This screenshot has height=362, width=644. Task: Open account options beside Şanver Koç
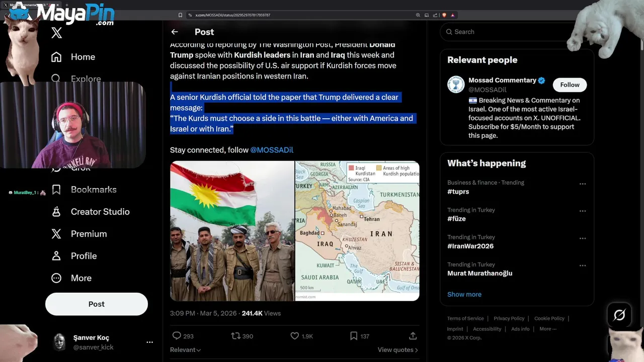[x=149, y=342]
